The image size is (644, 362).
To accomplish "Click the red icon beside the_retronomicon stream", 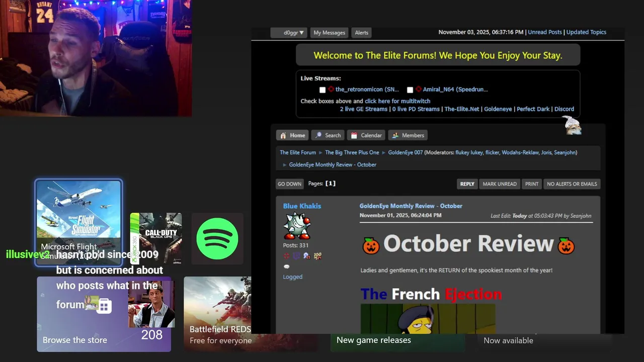I will (x=331, y=89).
